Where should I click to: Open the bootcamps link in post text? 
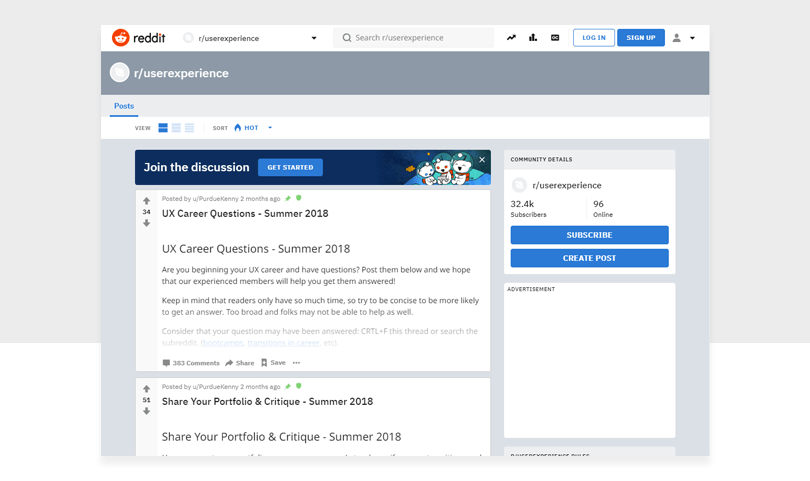click(x=223, y=343)
